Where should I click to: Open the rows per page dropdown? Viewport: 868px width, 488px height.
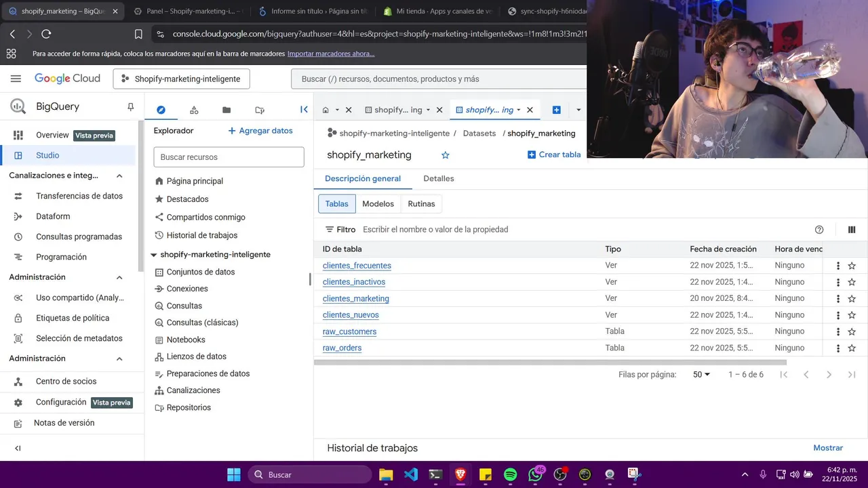coord(702,374)
